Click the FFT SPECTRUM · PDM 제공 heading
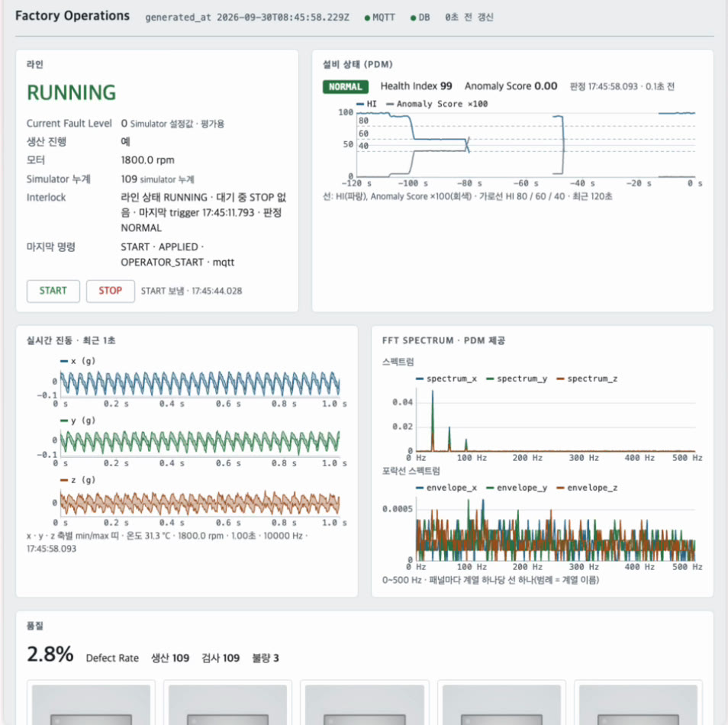Viewport: 728px width, 725px height. click(x=443, y=341)
